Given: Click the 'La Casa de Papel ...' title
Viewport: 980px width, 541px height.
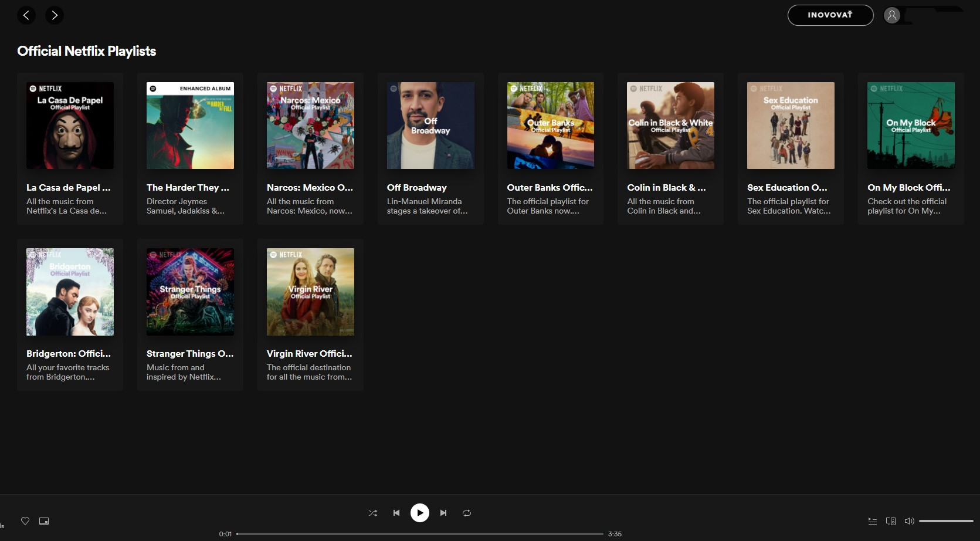Looking at the screenshot, I should [69, 188].
